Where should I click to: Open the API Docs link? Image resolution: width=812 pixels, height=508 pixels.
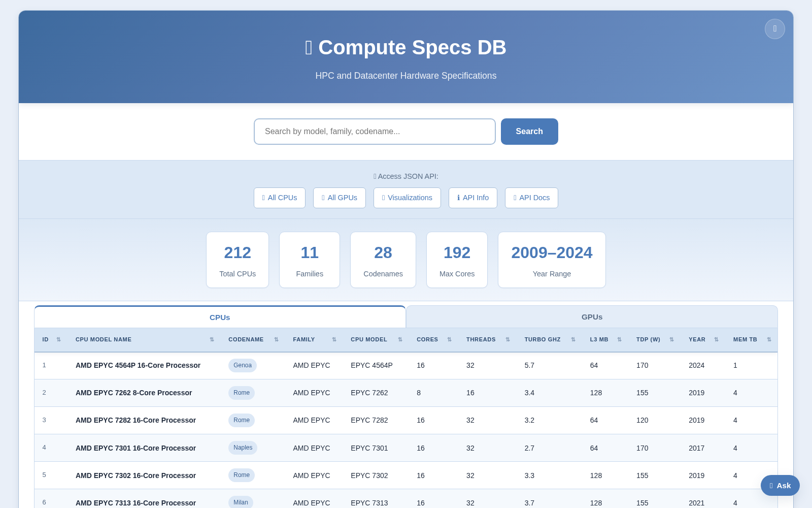point(531,198)
